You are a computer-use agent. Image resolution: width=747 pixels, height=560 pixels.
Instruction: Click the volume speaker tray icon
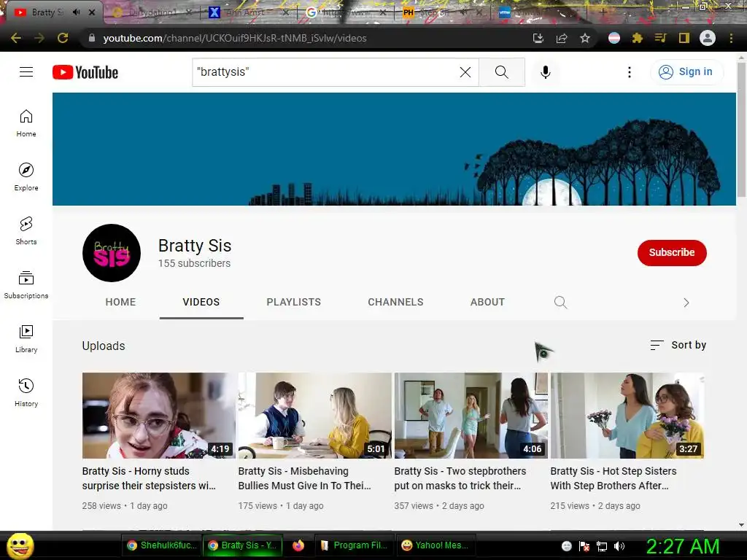pyautogui.click(x=619, y=546)
